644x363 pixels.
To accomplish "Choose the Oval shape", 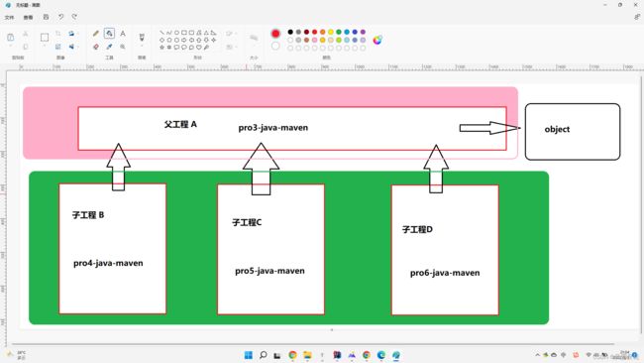I will pyautogui.click(x=176, y=33).
